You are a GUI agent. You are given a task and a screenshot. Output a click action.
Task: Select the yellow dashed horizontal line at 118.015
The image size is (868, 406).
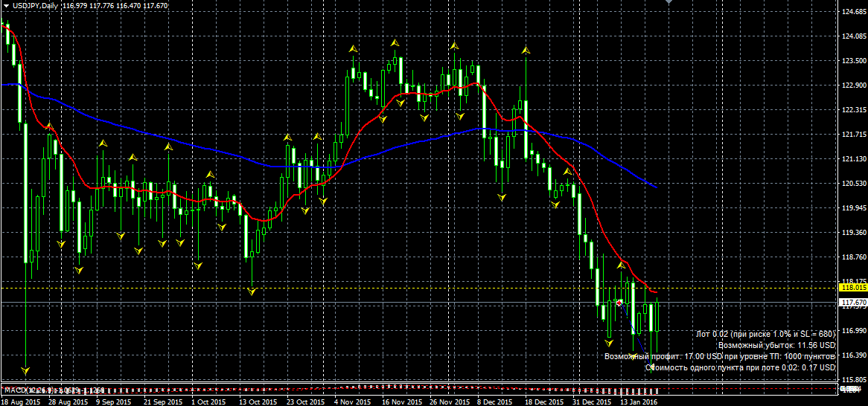(419, 288)
